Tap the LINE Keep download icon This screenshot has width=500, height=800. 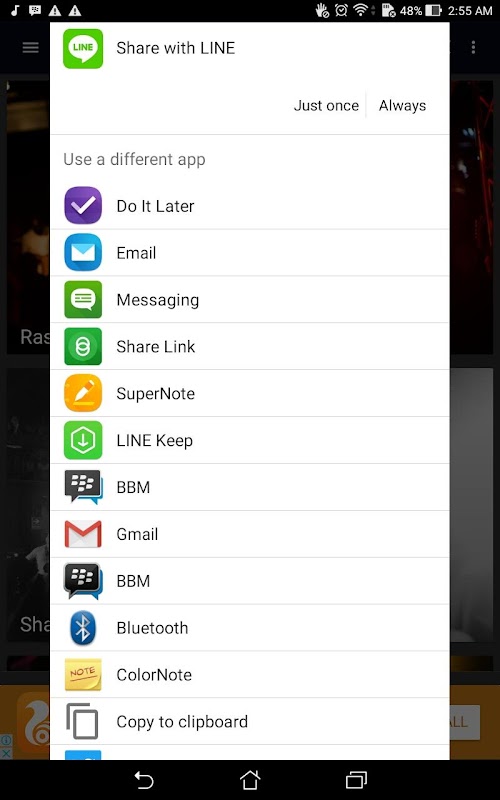[x=83, y=440]
